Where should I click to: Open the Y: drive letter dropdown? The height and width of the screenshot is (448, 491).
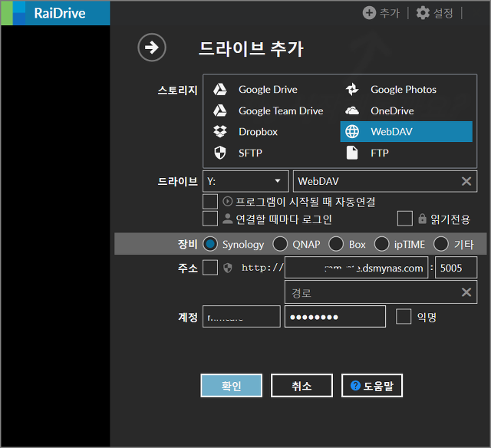point(245,181)
